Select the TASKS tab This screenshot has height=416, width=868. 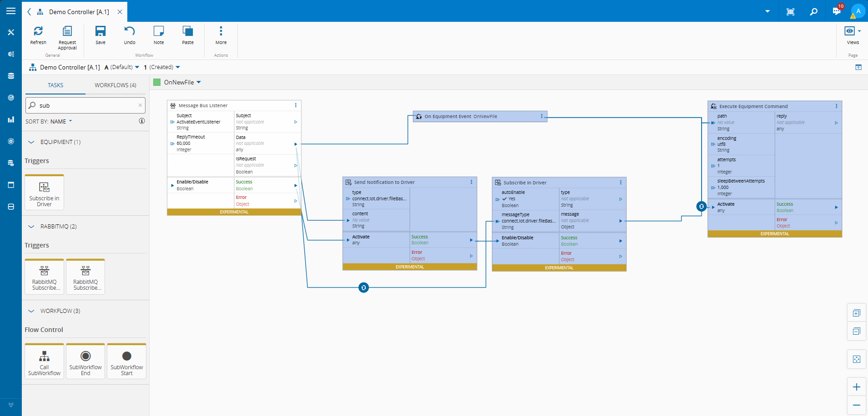tap(55, 85)
